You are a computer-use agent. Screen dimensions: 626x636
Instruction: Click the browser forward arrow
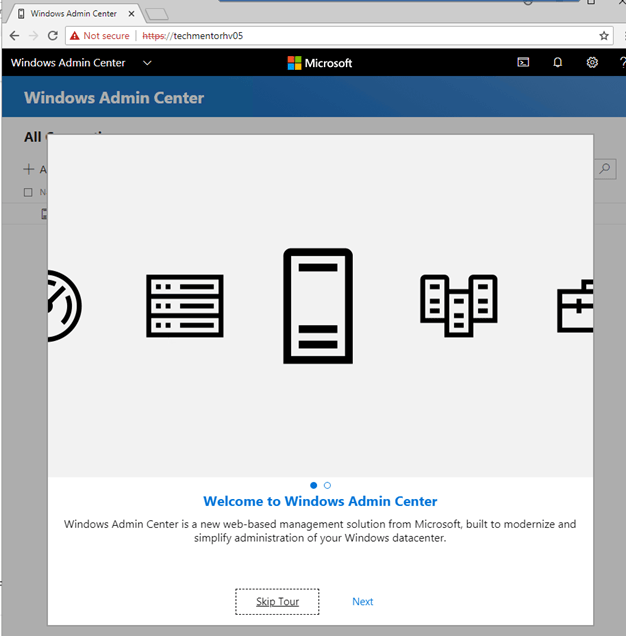coord(33,36)
